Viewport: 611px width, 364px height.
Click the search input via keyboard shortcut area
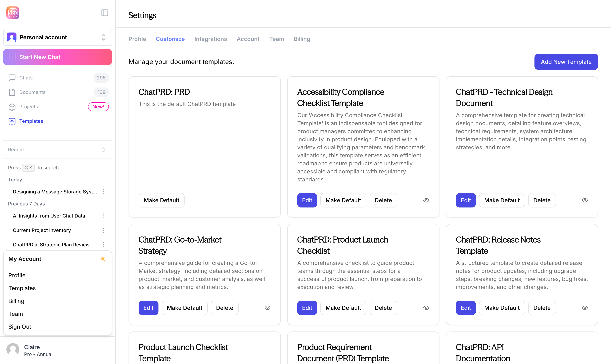58,167
